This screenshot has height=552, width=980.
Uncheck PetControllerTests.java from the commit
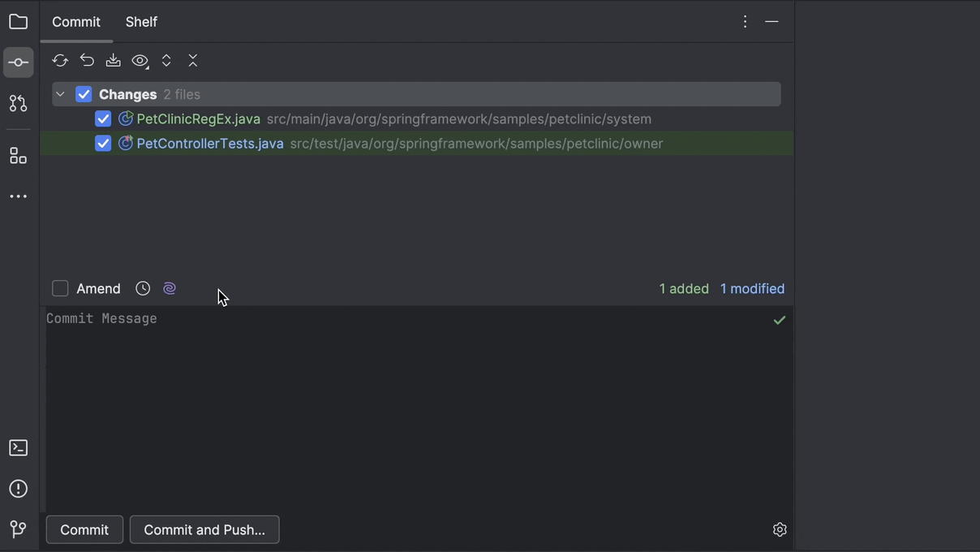pyautogui.click(x=103, y=143)
